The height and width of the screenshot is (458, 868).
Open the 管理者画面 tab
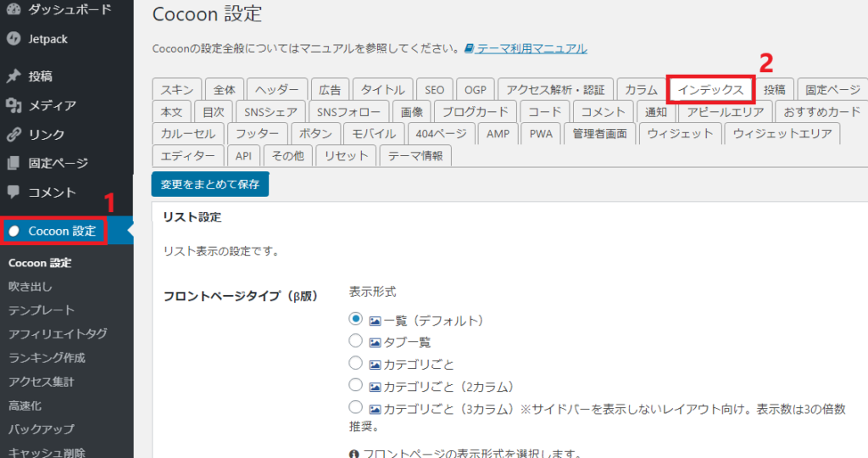coord(599,133)
